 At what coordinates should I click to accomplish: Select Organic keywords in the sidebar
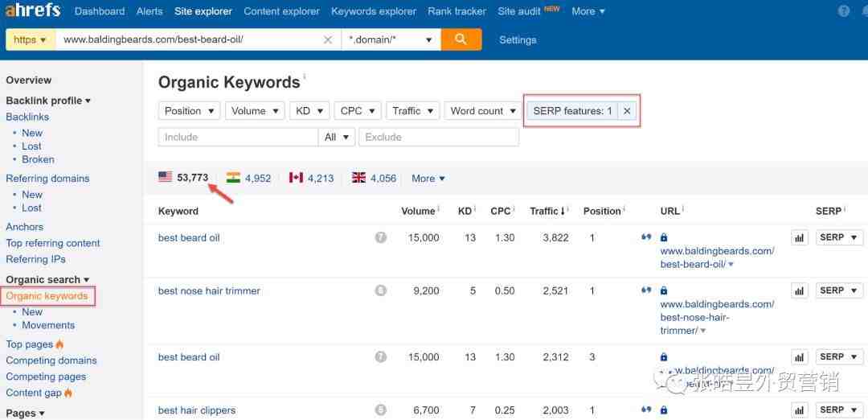(47, 296)
